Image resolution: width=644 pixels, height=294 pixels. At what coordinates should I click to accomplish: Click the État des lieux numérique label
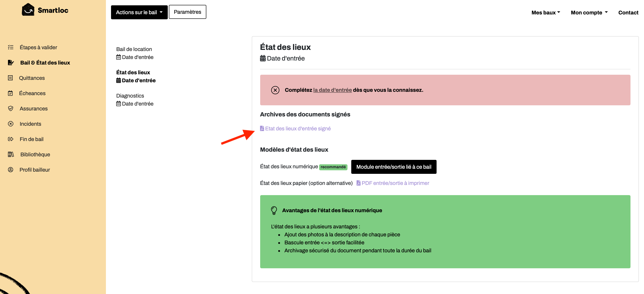click(289, 166)
